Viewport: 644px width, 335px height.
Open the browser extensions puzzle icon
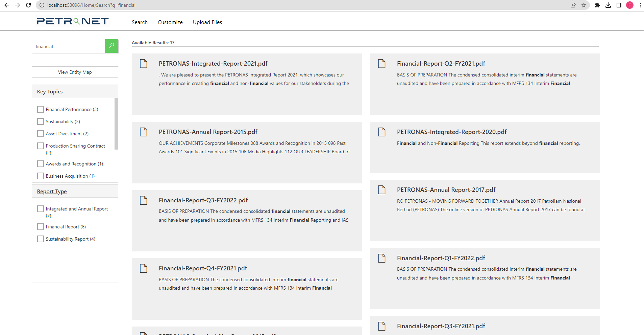tap(597, 5)
